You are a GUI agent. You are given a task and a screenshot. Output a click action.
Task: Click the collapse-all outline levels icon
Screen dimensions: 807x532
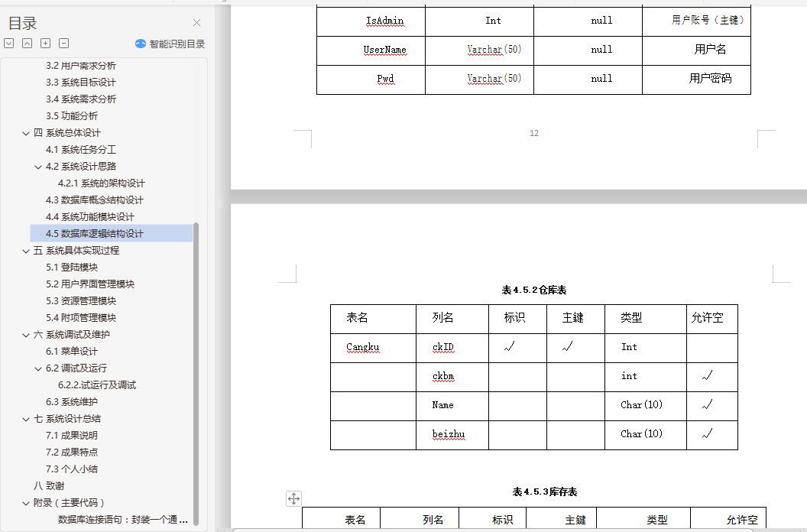coord(28,44)
